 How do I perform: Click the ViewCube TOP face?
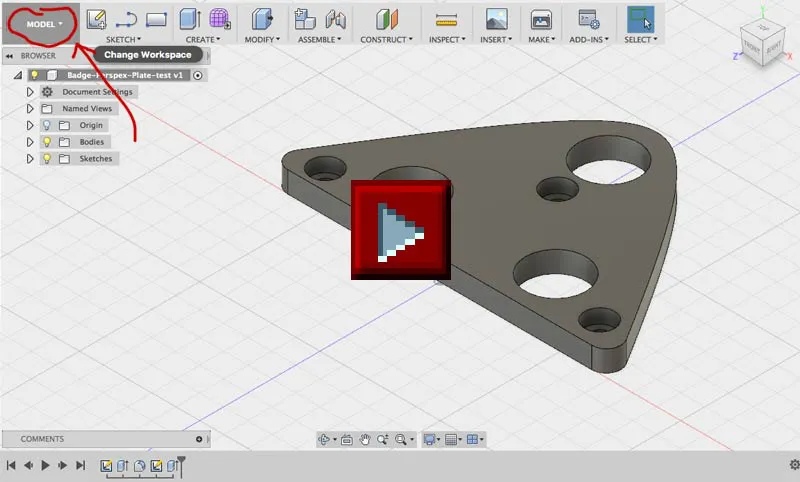[764, 27]
